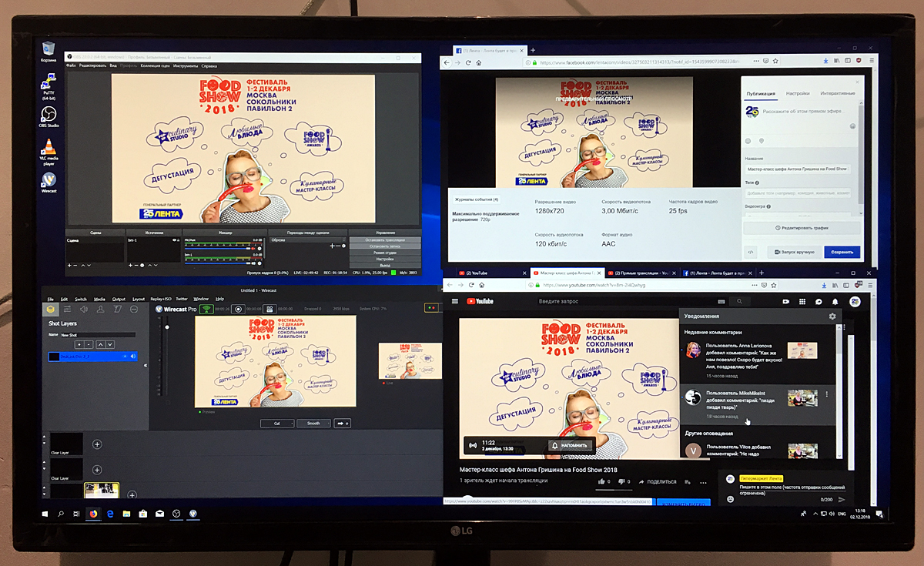
Task: Click YouTube search magnifier button
Action: [x=739, y=301]
